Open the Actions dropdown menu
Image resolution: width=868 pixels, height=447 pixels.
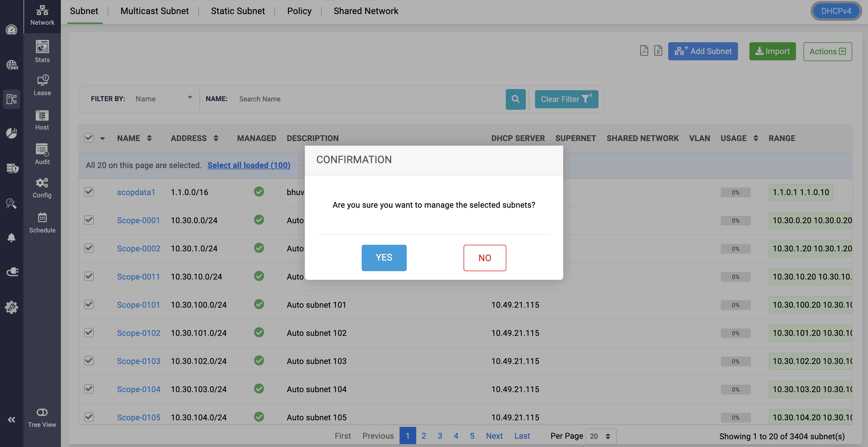(x=828, y=51)
